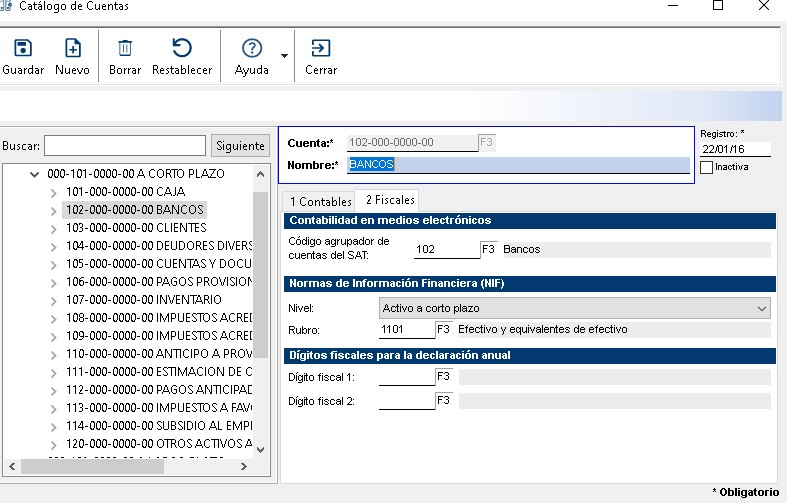The image size is (787, 503).
Task: Open the dropdown arrow next to Ayuda
Action: tap(284, 54)
